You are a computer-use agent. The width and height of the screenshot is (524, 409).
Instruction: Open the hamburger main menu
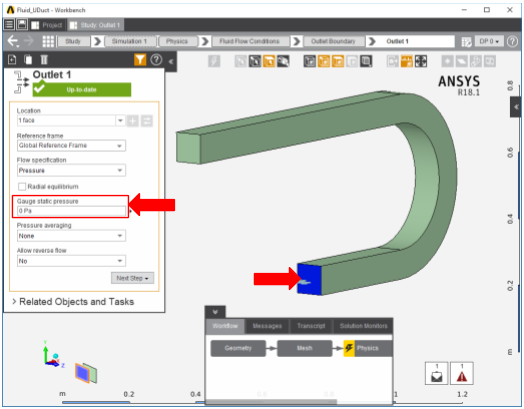pos(9,25)
